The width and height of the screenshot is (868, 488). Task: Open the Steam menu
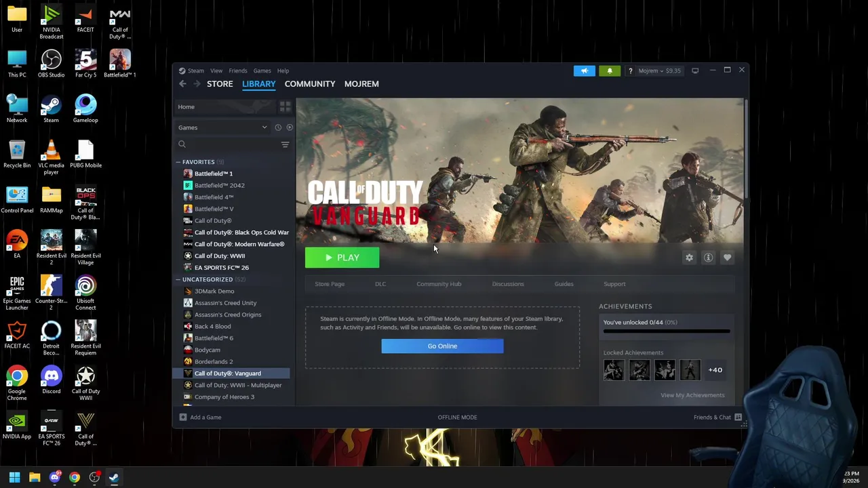[x=196, y=71]
